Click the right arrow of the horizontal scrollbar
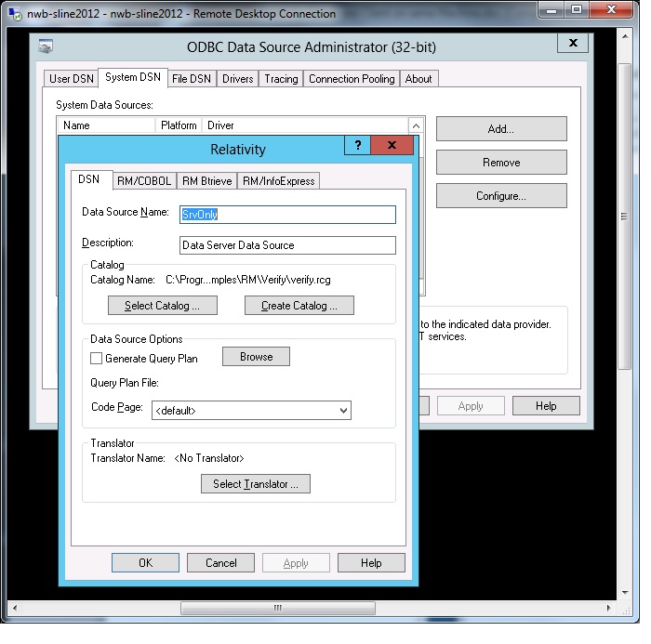The width and height of the screenshot is (651, 644). point(608,609)
